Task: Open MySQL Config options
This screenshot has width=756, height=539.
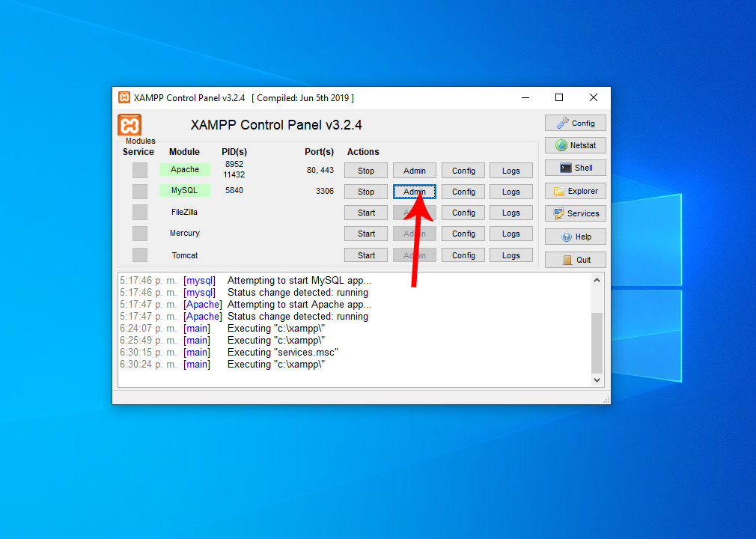Action: coord(463,192)
